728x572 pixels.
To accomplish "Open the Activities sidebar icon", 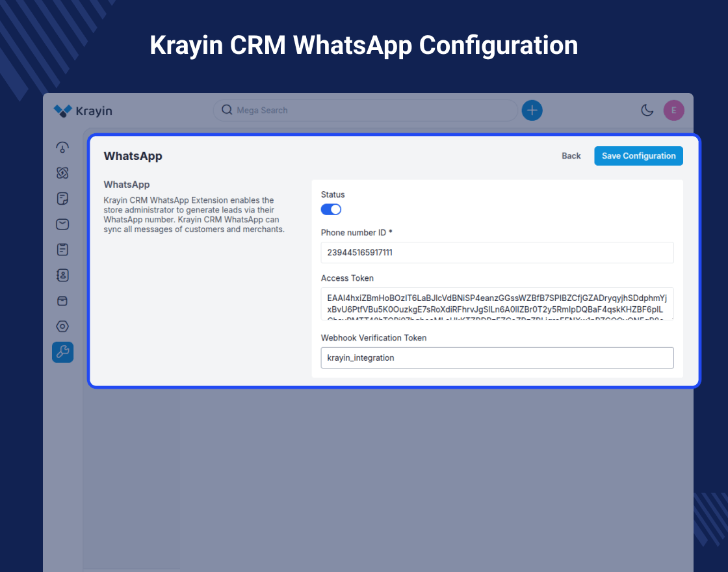I will pos(62,250).
